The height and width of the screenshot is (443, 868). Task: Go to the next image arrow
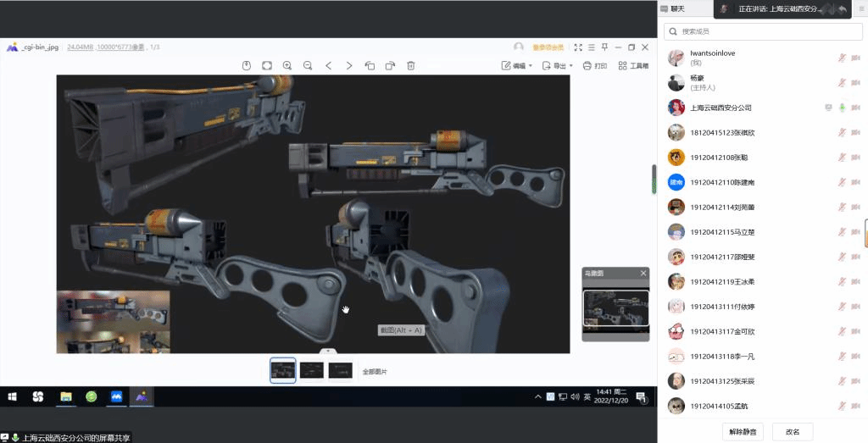(x=348, y=65)
